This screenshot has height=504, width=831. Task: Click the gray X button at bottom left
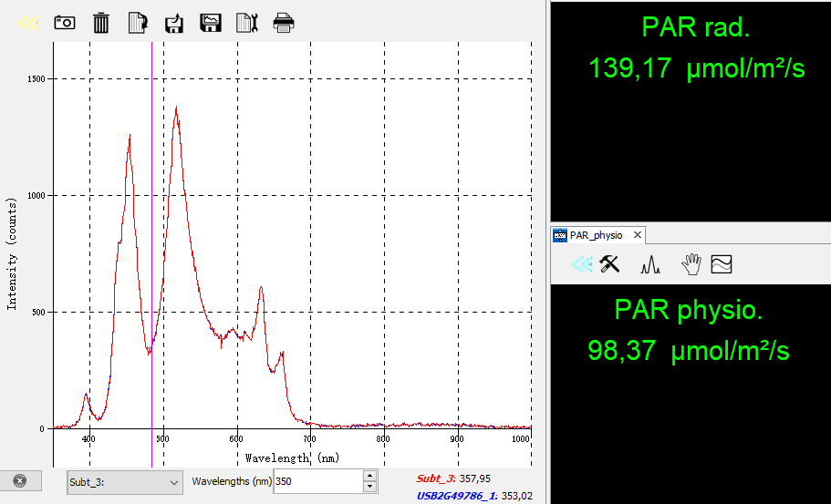(21, 480)
